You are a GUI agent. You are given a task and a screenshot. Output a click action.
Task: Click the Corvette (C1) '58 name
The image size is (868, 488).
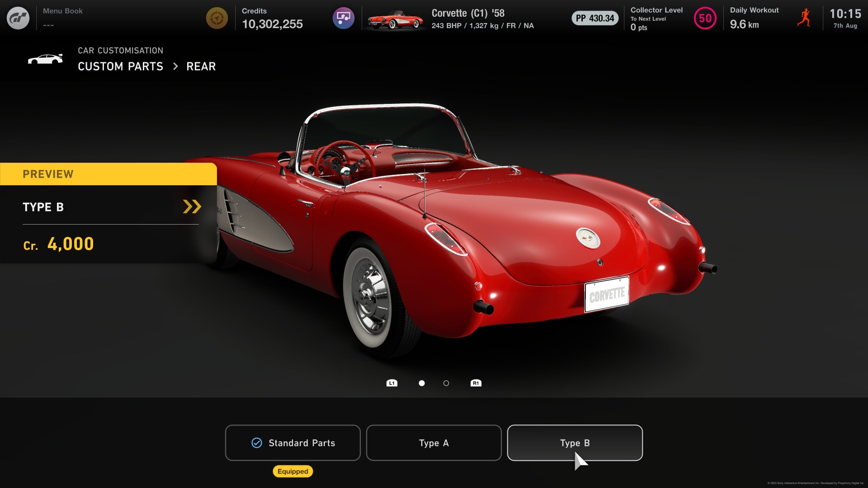click(x=468, y=13)
